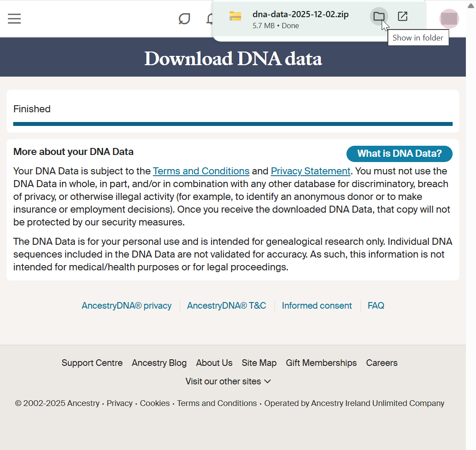Open the About Us page

[x=214, y=363]
